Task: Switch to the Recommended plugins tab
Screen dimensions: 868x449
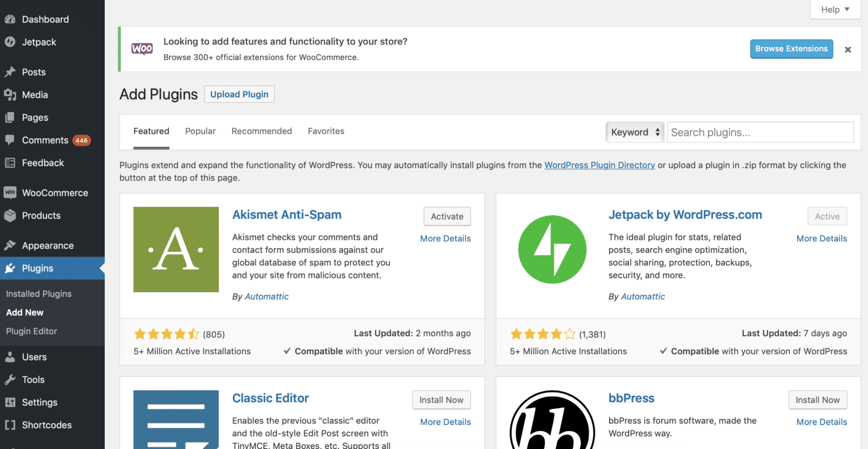Action: point(261,131)
